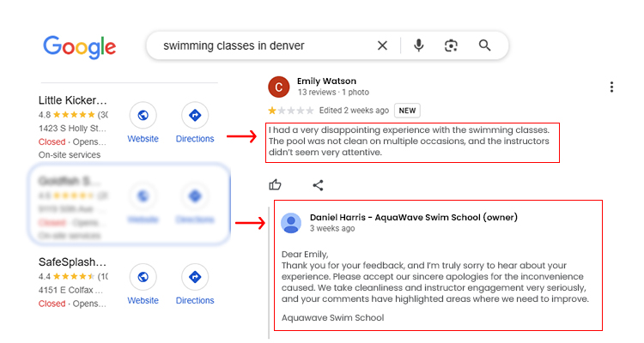Click 'Daniel Harris - AquaWave Swim School (owner)' name

414,217
